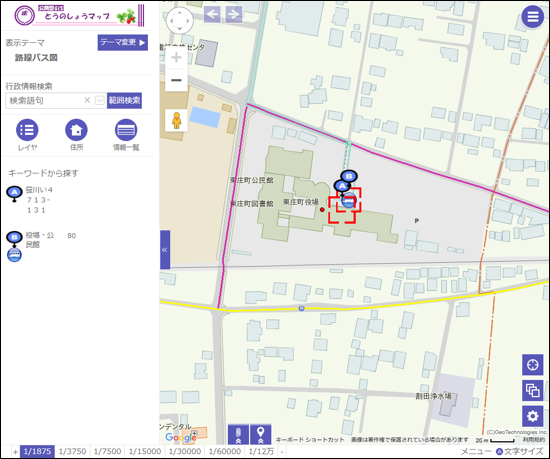Switch map scale to 1/15000
Image resolution: width=550 pixels, height=459 pixels.
(145, 451)
